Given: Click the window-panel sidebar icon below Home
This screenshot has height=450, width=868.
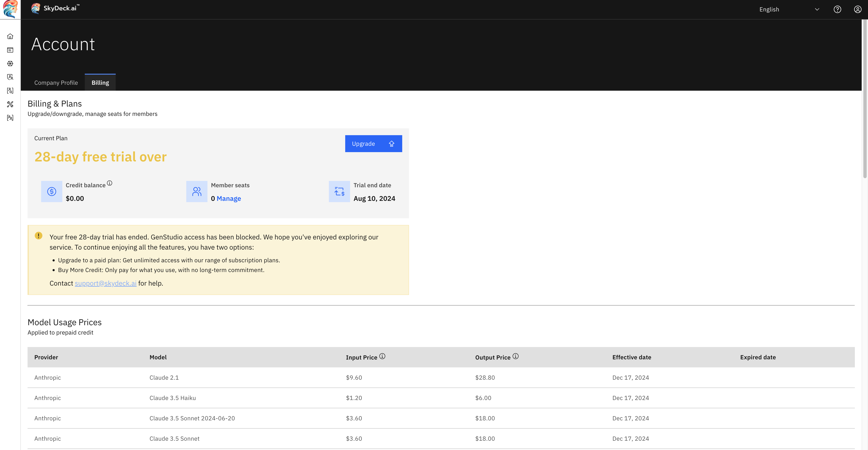Looking at the screenshot, I should tap(10, 50).
